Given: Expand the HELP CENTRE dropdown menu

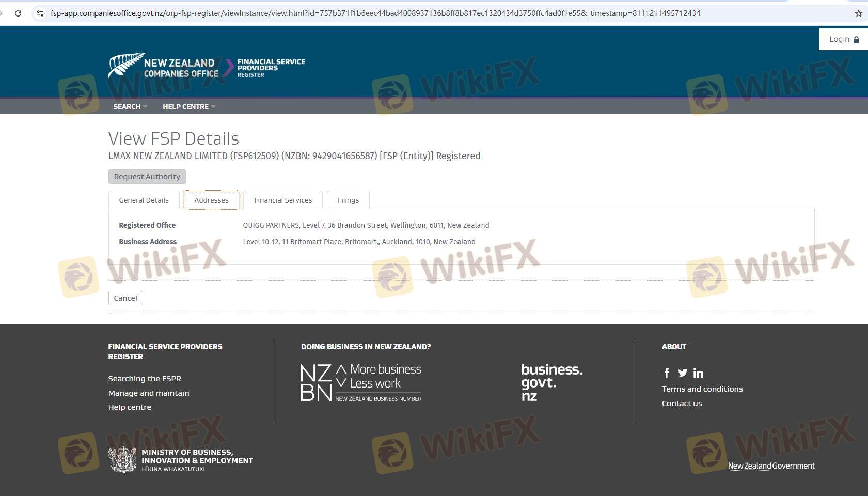Looking at the screenshot, I should 188,106.
